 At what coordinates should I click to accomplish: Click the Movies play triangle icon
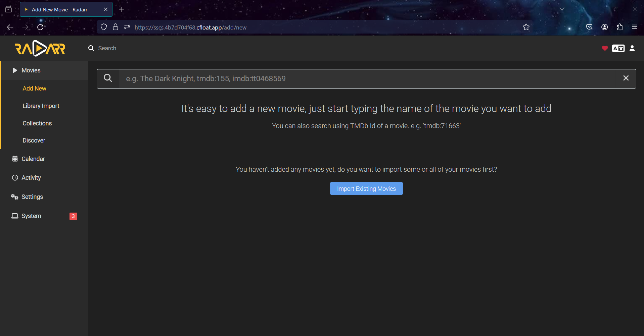(x=15, y=70)
